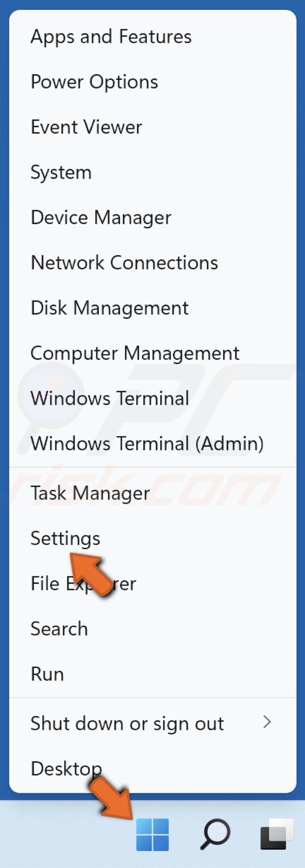
Task: Open Disk Management
Action: pos(110,308)
